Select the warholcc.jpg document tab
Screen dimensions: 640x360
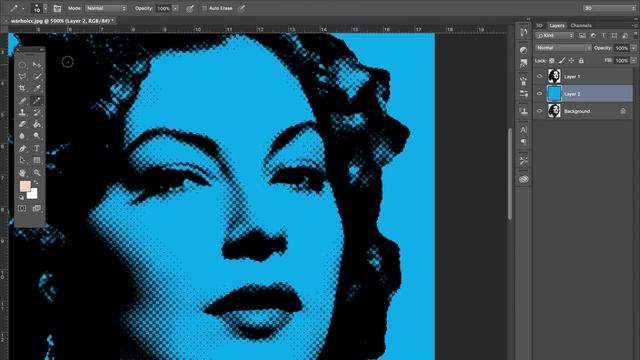(x=62, y=20)
